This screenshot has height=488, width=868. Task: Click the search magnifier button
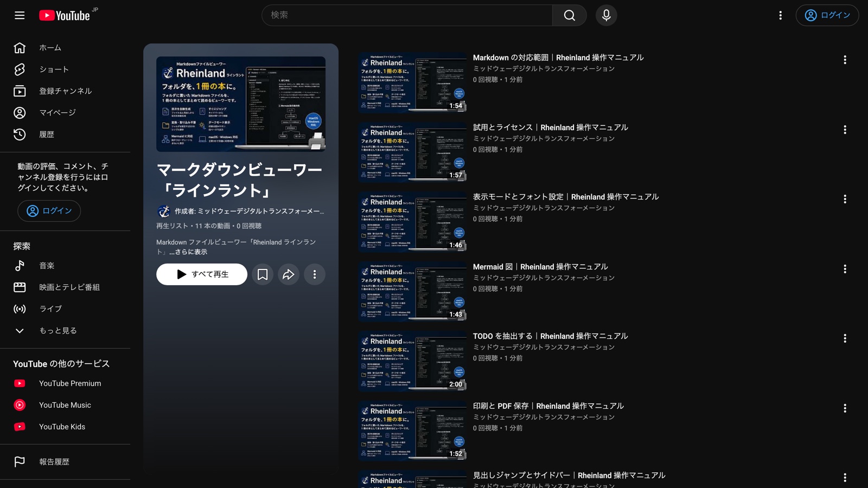[569, 15]
